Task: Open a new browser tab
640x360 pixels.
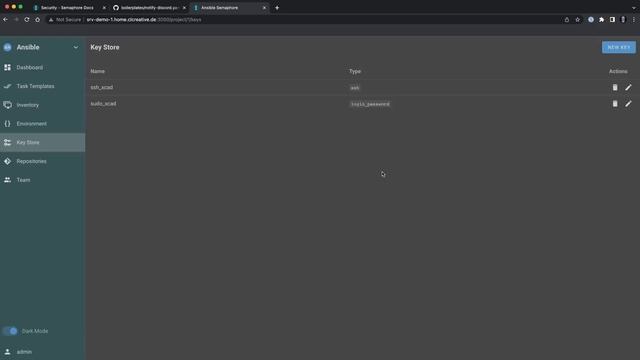Action: pyautogui.click(x=277, y=8)
